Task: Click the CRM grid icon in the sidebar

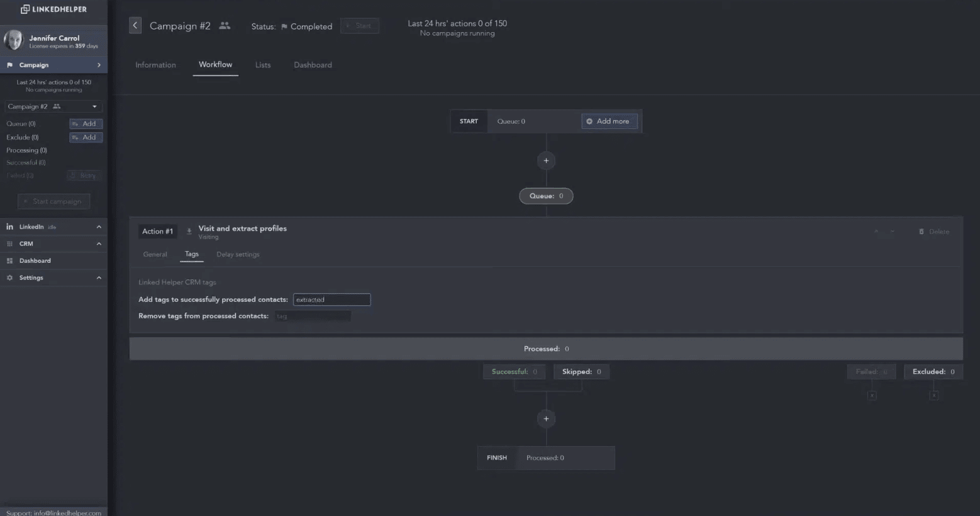Action: (9, 244)
